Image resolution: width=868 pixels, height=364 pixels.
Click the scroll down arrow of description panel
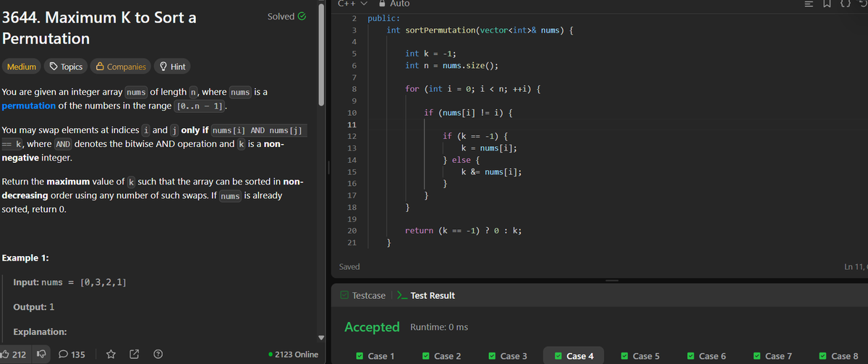(x=322, y=337)
